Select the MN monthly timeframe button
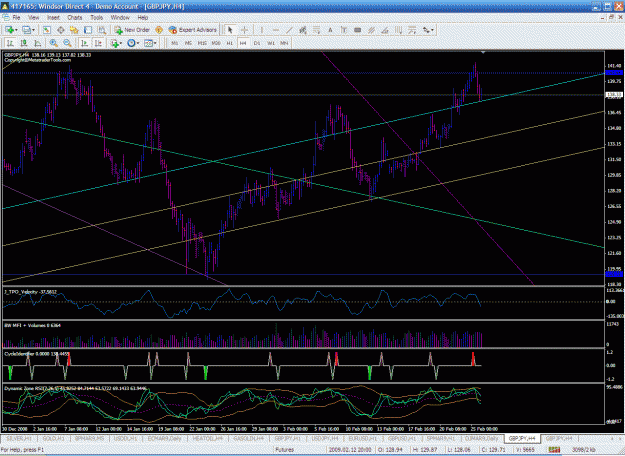This screenshot has width=625, height=456. tap(284, 43)
